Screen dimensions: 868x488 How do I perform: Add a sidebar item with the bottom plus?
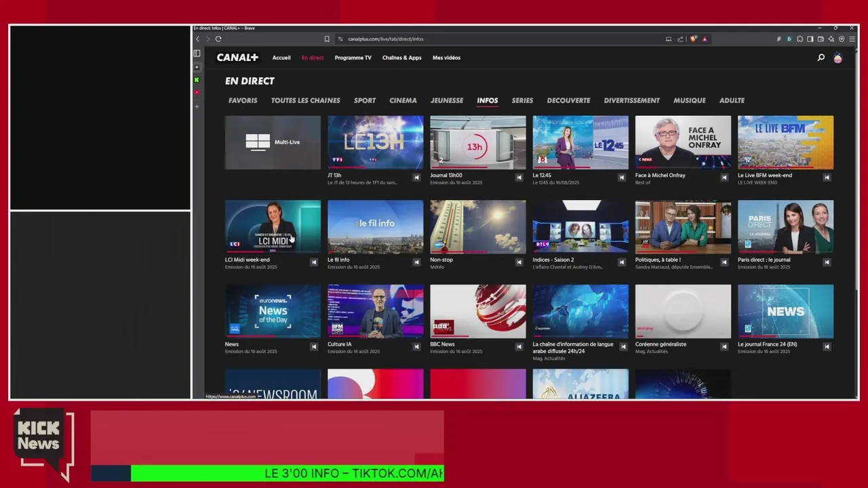pyautogui.click(x=197, y=106)
